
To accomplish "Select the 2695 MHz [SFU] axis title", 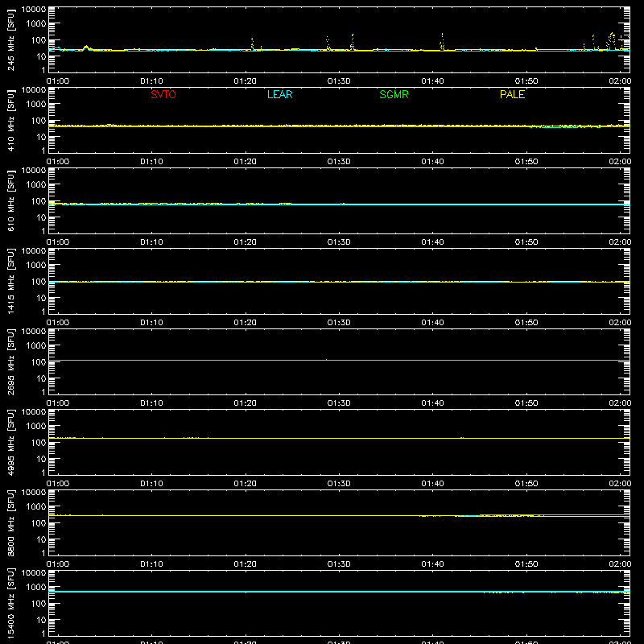I will (11, 361).
